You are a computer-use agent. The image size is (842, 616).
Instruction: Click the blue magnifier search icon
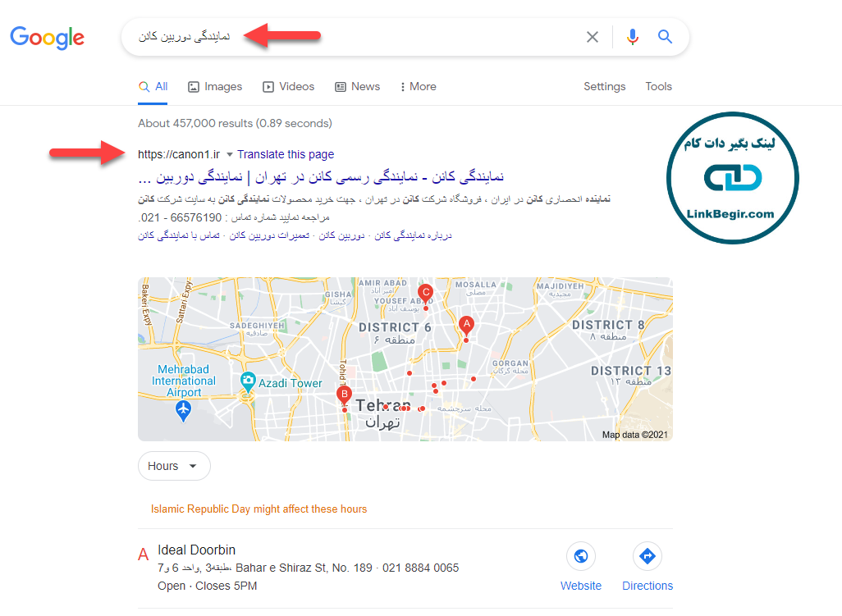click(665, 36)
